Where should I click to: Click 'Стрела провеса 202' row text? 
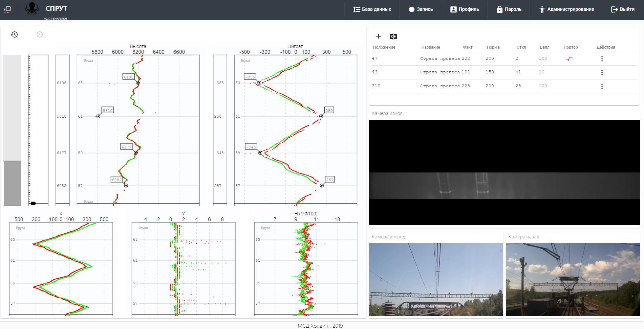(445, 58)
